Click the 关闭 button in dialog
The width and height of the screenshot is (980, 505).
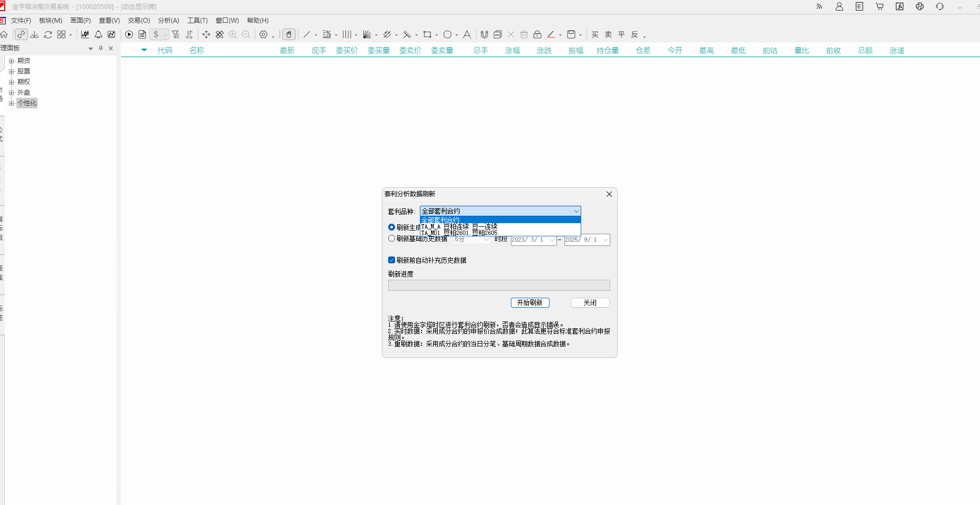(x=590, y=302)
